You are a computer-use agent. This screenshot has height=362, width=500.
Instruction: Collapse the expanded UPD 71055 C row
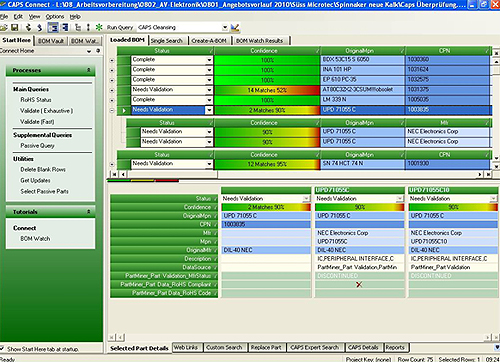[112, 110]
